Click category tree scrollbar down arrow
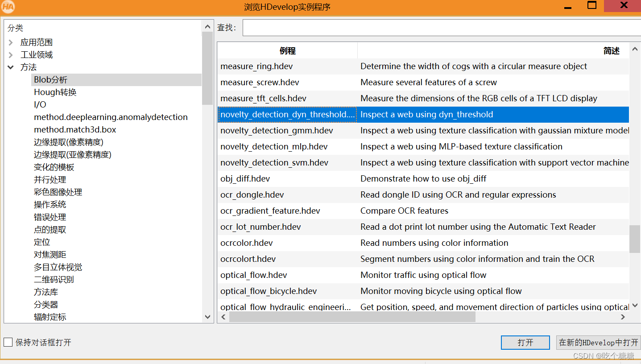 click(x=207, y=317)
